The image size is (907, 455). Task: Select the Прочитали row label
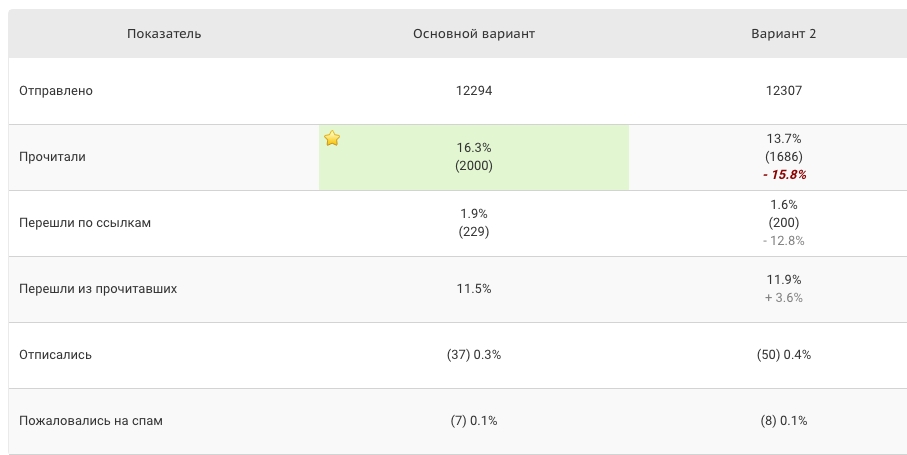(52, 157)
